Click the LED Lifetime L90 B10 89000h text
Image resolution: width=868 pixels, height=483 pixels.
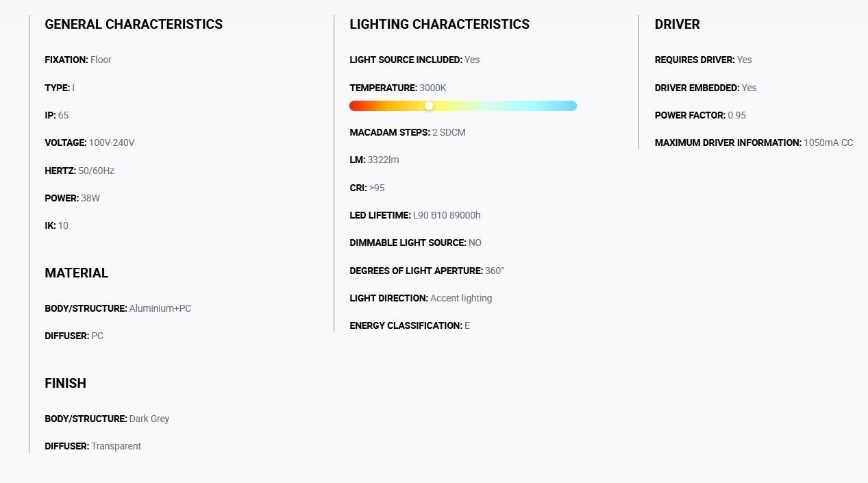coord(415,215)
